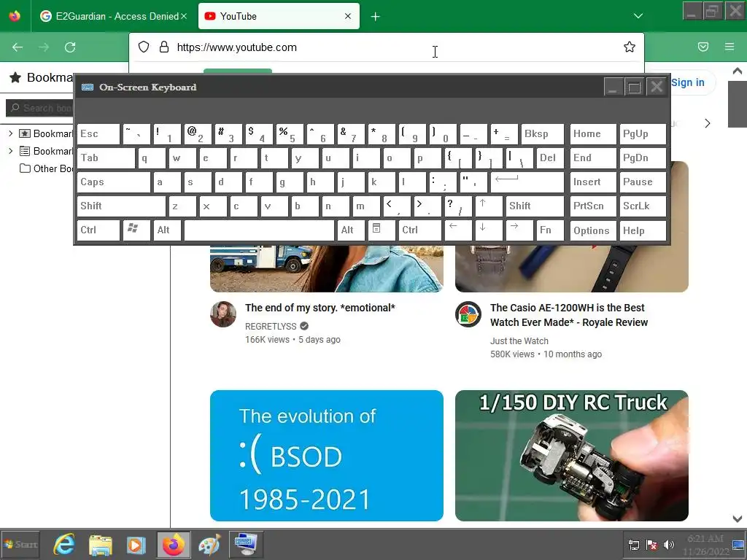The width and height of the screenshot is (747, 560).
Task: Click the Windows logo key on keyboard
Action: click(136, 230)
